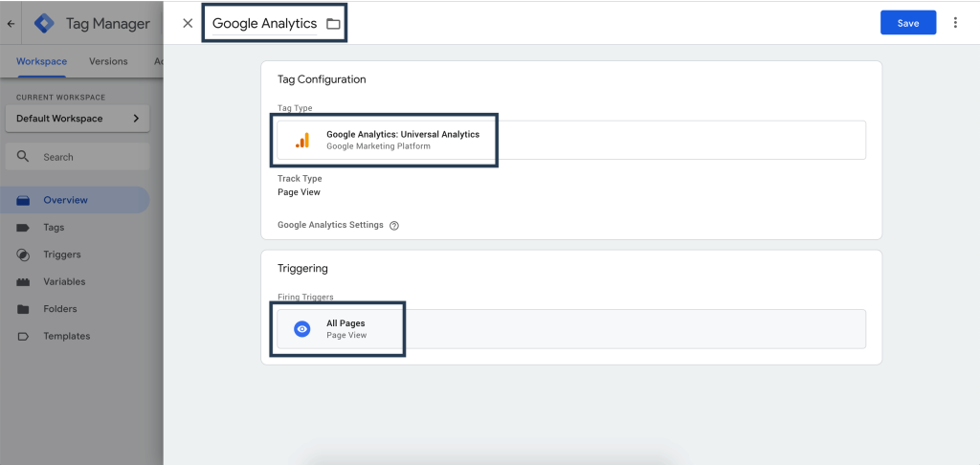Click the Page View track type value
This screenshot has width=980, height=465.
point(299,192)
